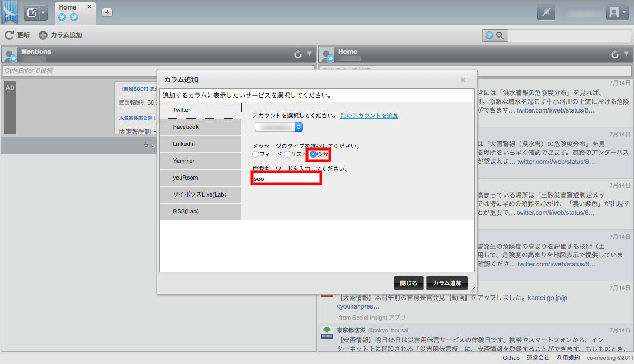
Task: Select the Facebook service tab
Action: click(201, 127)
